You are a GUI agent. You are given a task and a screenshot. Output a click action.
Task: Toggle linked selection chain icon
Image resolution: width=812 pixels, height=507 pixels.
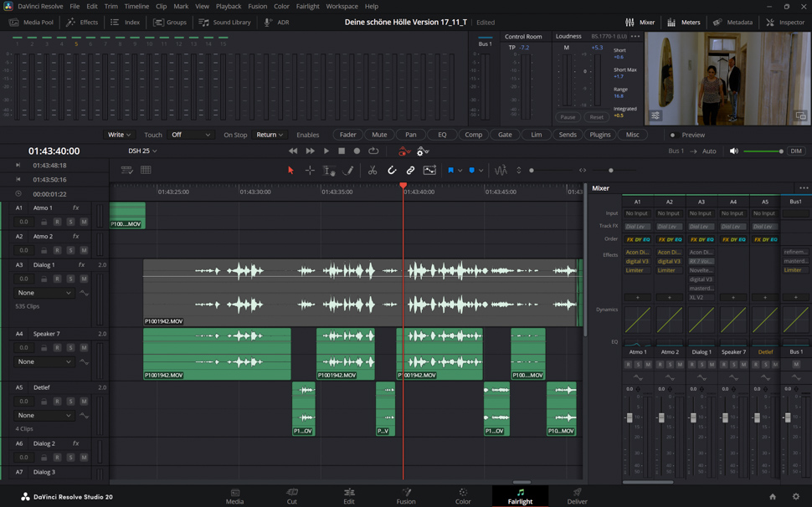click(410, 171)
